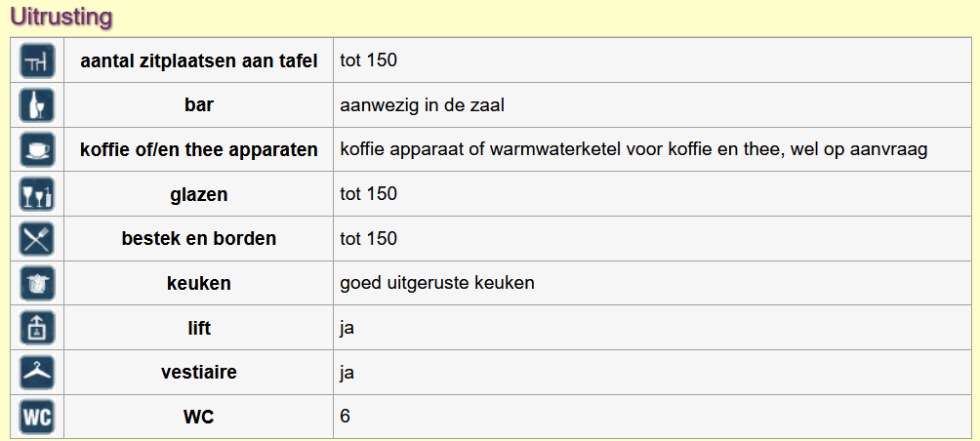980x441 pixels.
Task: Click the 'goed uitgeruste keuken' value
Action: click(x=437, y=283)
